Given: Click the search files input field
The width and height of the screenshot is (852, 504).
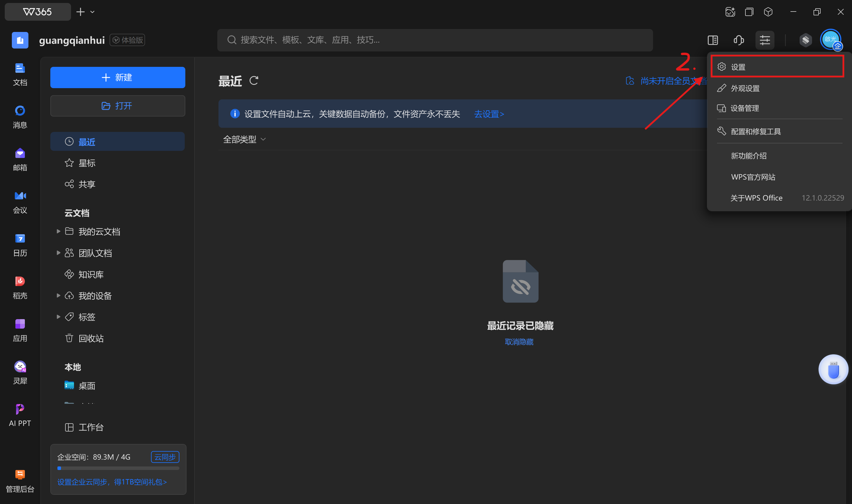Looking at the screenshot, I should 435,40.
